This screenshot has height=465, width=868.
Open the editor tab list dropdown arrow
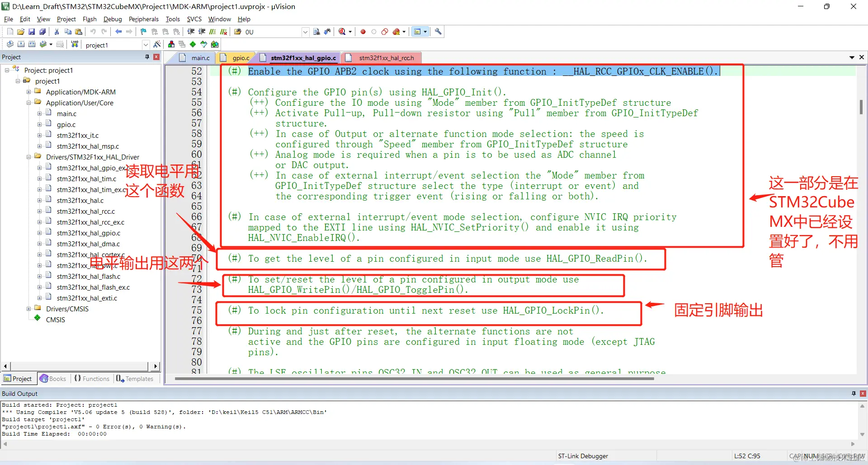click(852, 57)
